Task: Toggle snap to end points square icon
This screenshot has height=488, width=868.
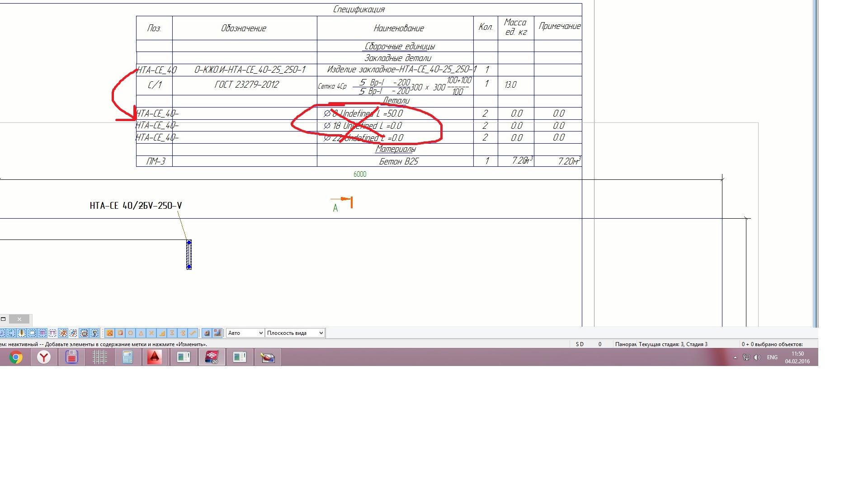Action: click(120, 333)
